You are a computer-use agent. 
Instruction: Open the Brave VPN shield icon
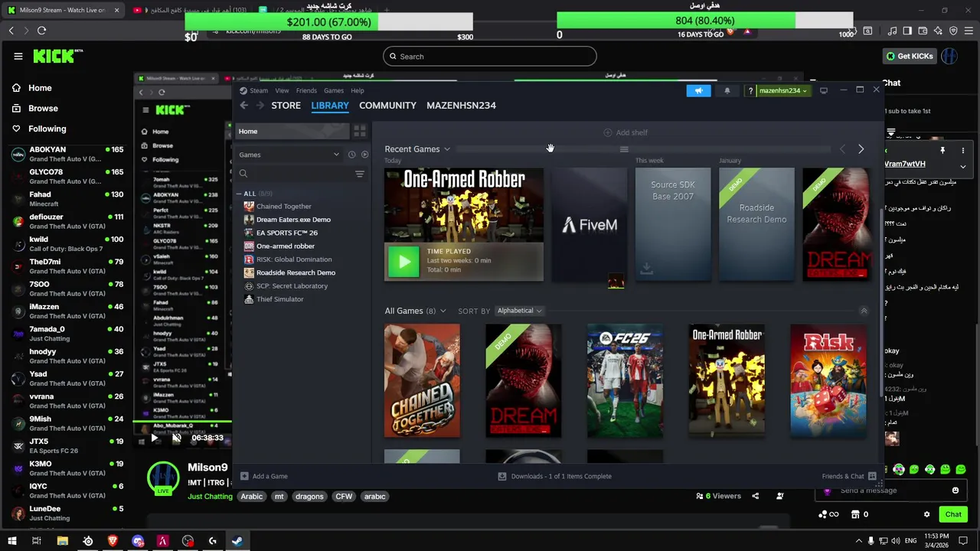pyautogui.click(x=953, y=31)
